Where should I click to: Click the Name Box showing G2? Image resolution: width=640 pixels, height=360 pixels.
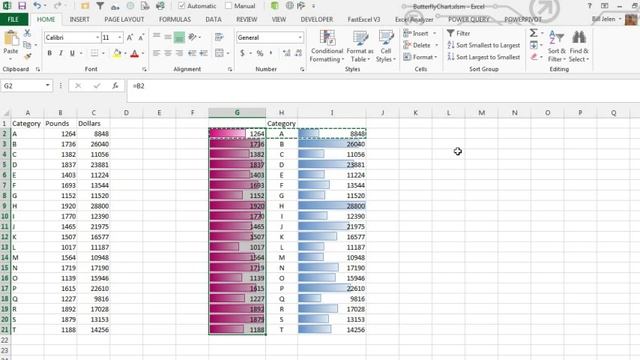[x=22, y=86]
